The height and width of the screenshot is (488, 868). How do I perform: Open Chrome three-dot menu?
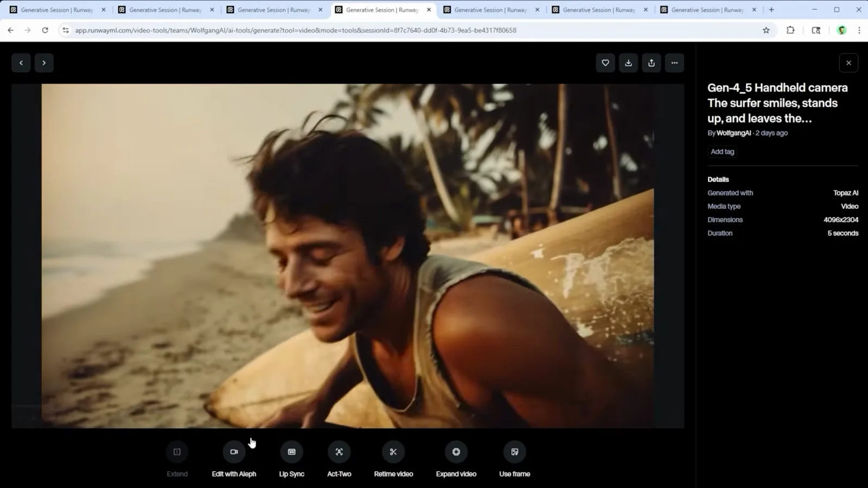859,30
